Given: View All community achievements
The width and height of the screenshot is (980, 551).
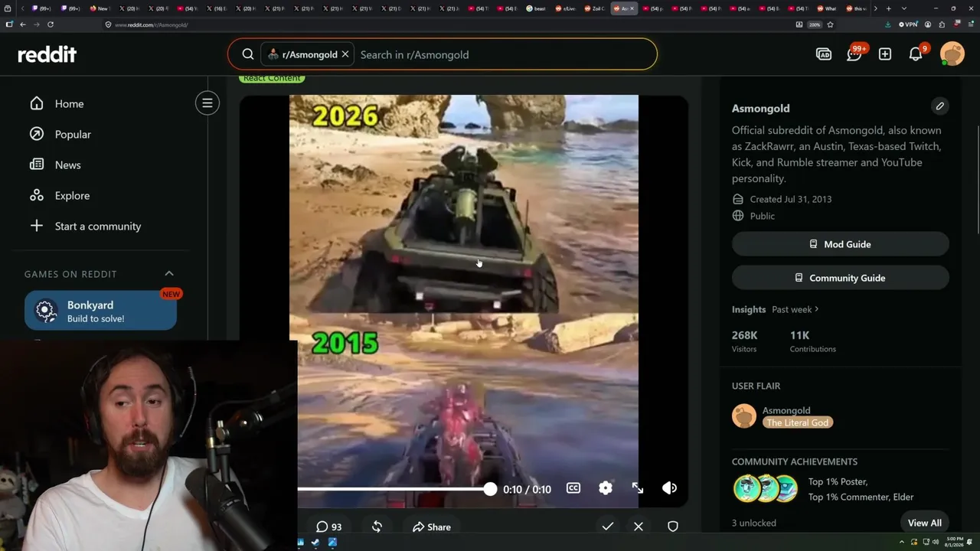Looking at the screenshot, I should pyautogui.click(x=925, y=523).
